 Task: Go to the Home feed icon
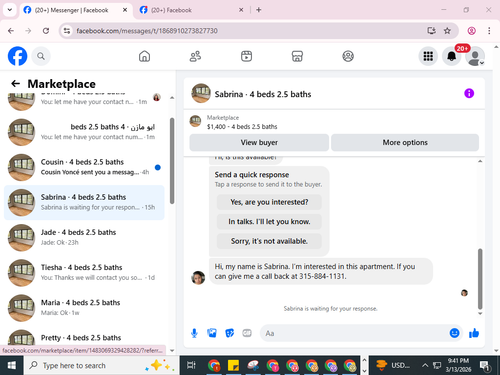[144, 56]
